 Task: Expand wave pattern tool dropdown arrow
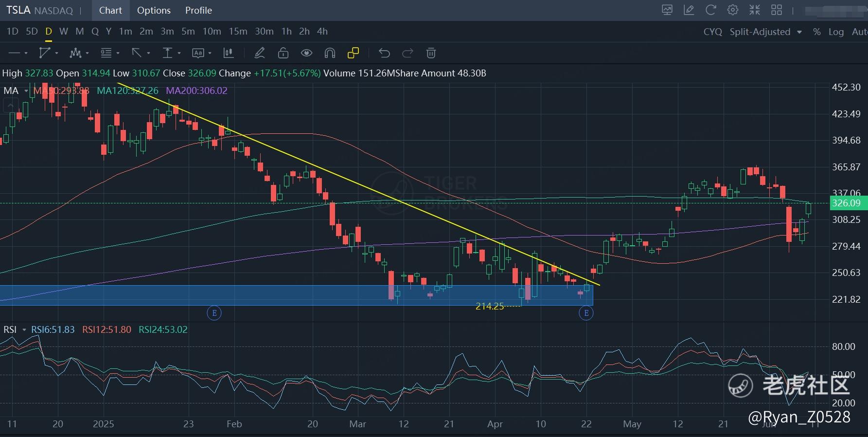(88, 53)
